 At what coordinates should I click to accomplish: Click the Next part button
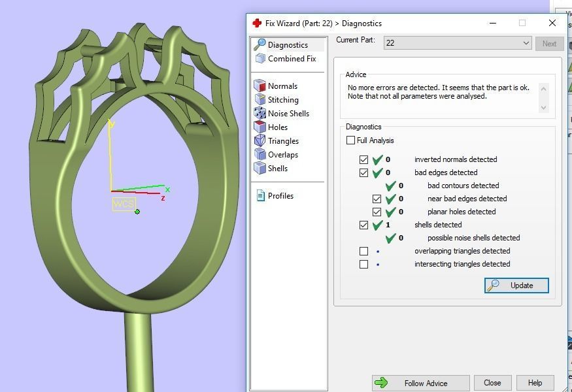[x=549, y=43]
